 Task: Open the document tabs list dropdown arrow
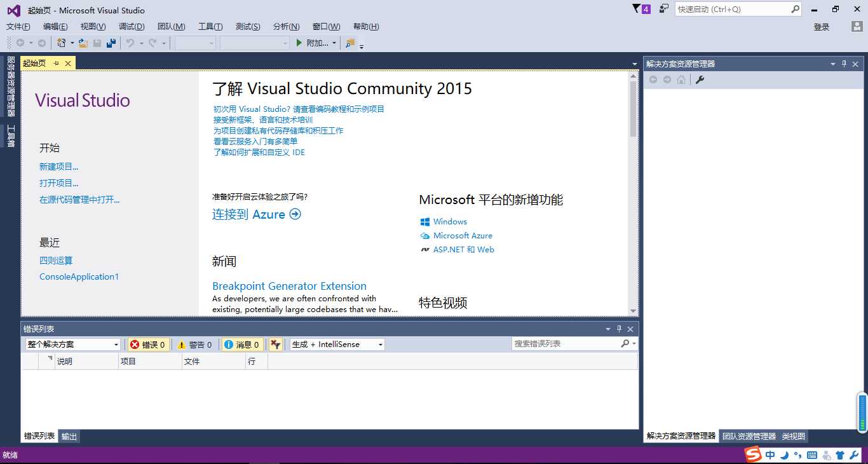click(x=634, y=64)
